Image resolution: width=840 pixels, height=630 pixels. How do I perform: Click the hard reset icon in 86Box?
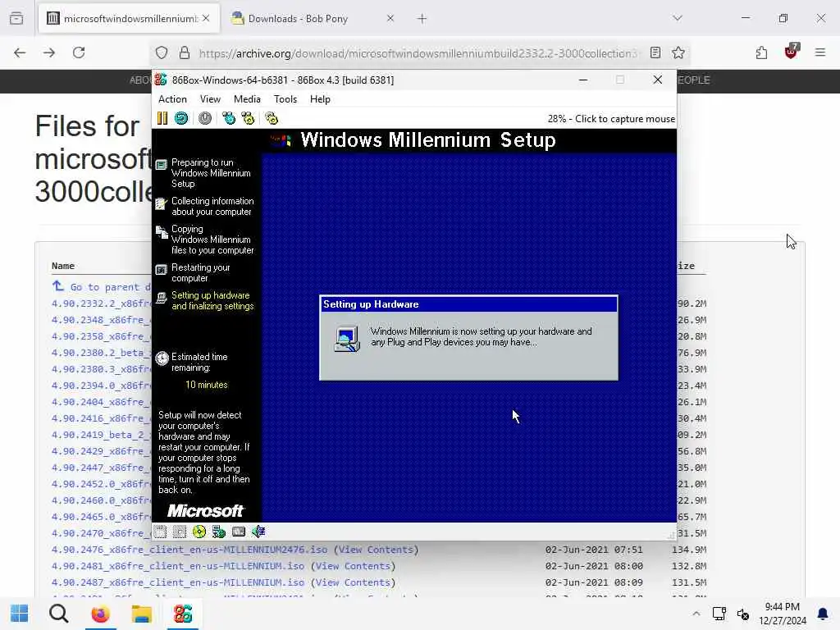tap(181, 118)
